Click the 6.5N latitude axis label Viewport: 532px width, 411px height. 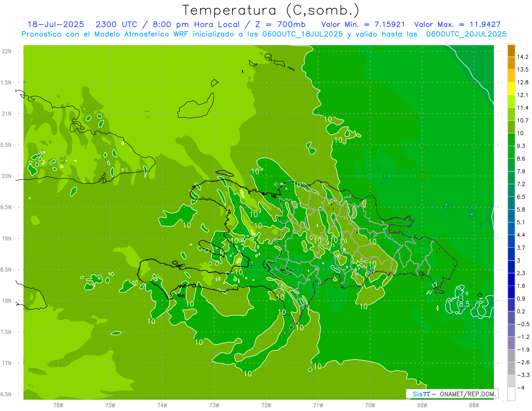[7, 395]
